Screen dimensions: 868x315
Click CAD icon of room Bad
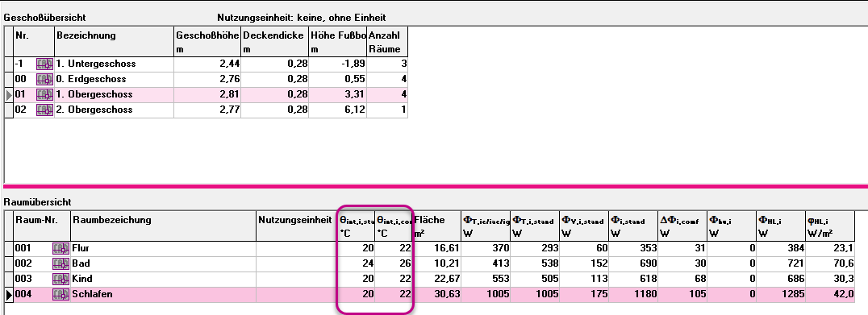tap(61, 263)
